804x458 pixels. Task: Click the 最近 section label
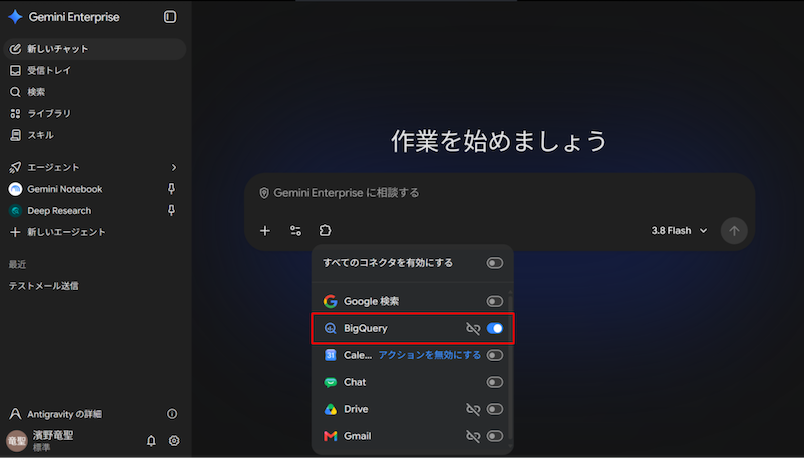pyautogui.click(x=17, y=265)
